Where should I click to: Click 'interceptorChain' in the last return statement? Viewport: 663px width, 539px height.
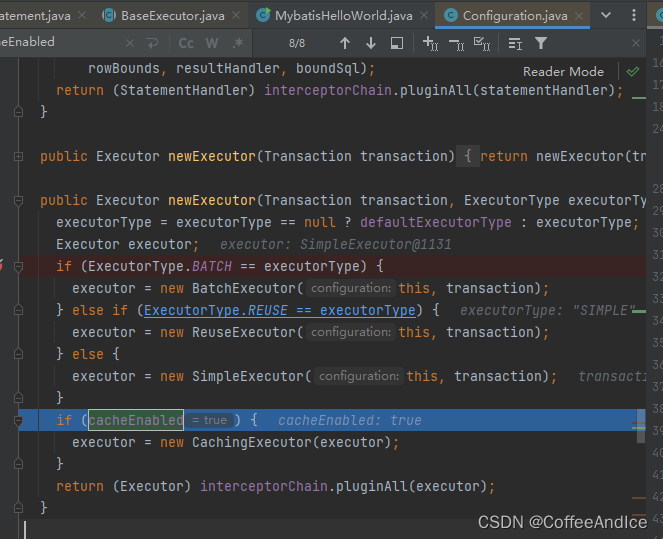264,486
